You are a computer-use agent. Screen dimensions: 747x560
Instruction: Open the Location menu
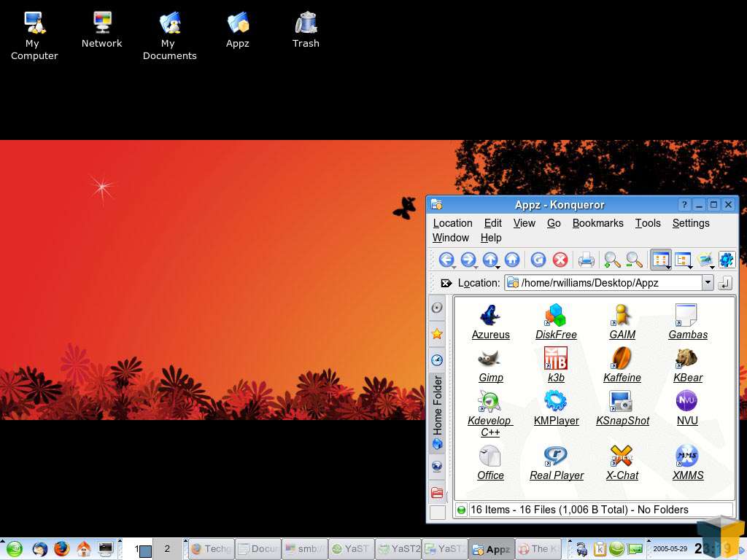pyautogui.click(x=452, y=223)
